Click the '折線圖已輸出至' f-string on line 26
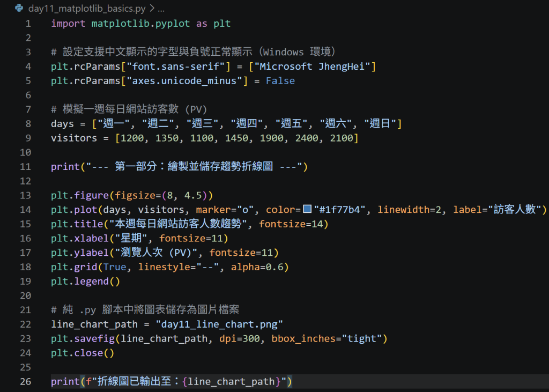 click(186, 381)
